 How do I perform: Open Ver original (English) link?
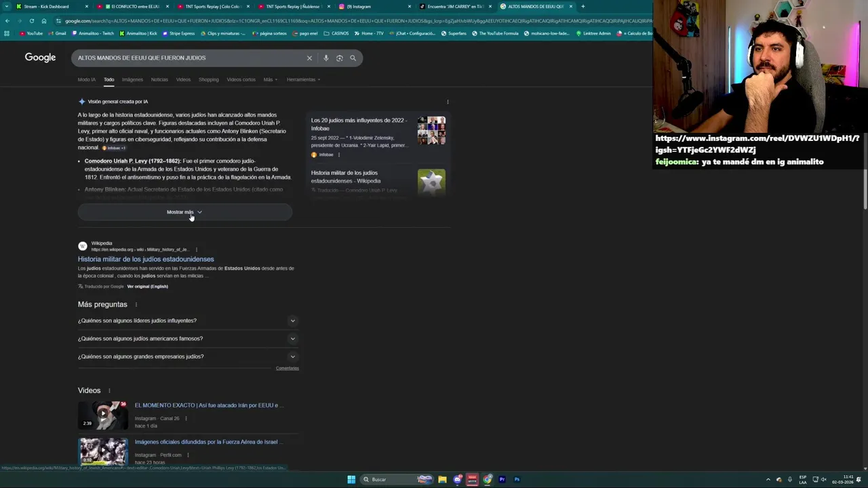(x=147, y=287)
